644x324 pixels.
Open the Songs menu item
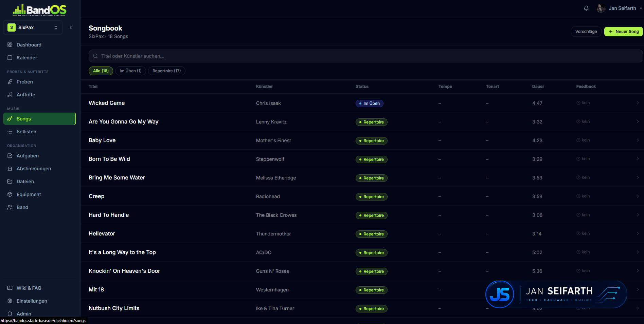tap(39, 119)
